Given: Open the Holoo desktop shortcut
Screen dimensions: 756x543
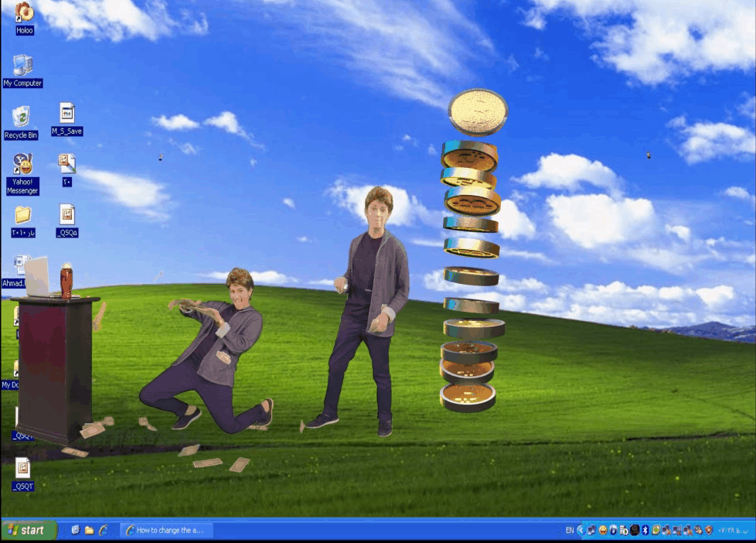Looking at the screenshot, I should [24, 13].
